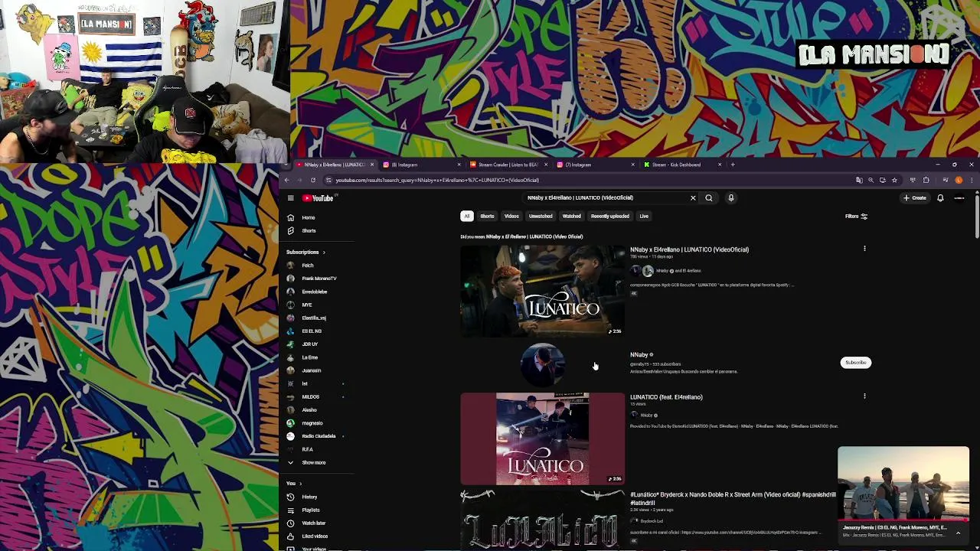Viewport: 980px width, 551px height.
Task: Open the Lunático Bryderck video title
Action: [733, 499]
